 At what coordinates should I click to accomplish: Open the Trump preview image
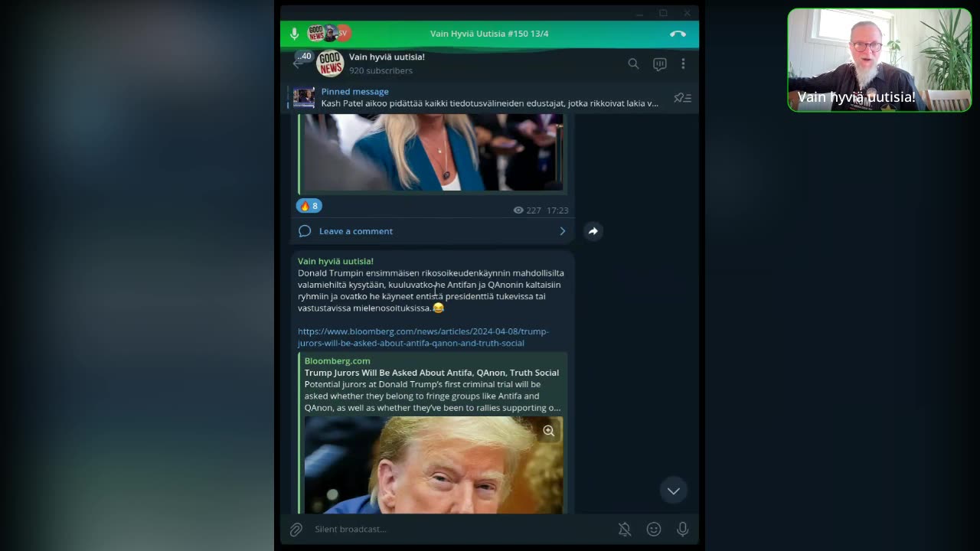[433, 465]
